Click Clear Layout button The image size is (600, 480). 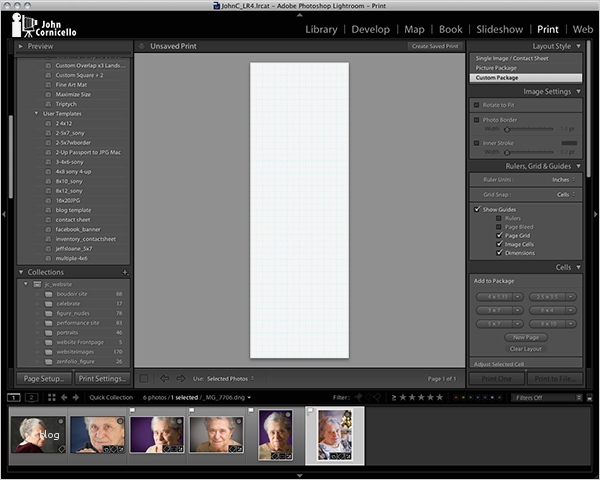coord(526,349)
